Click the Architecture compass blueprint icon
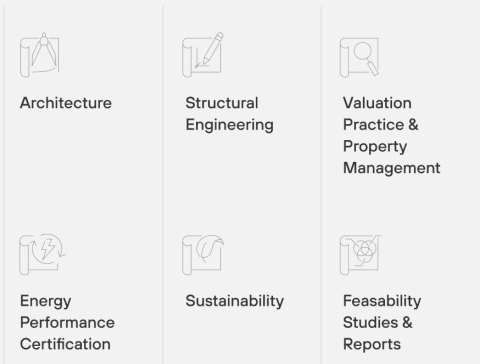 coord(39,55)
